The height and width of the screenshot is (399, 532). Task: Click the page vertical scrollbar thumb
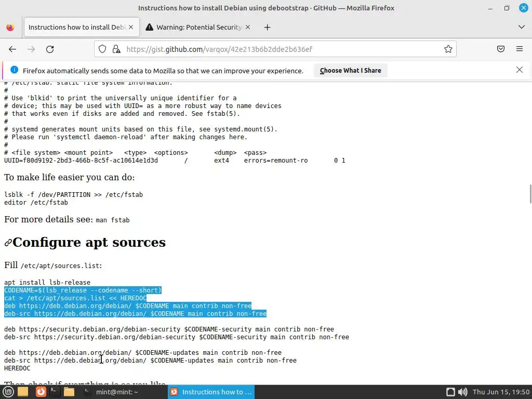click(x=530, y=194)
